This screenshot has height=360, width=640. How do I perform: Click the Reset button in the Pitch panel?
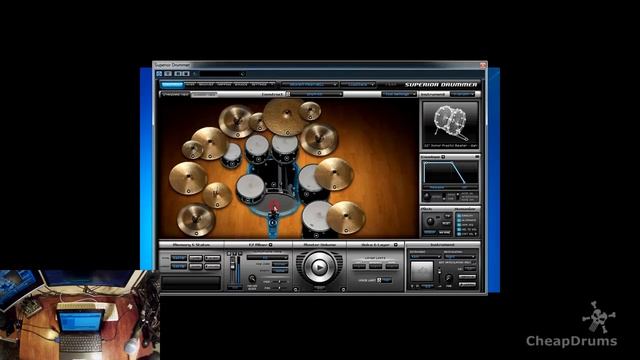[446, 223]
